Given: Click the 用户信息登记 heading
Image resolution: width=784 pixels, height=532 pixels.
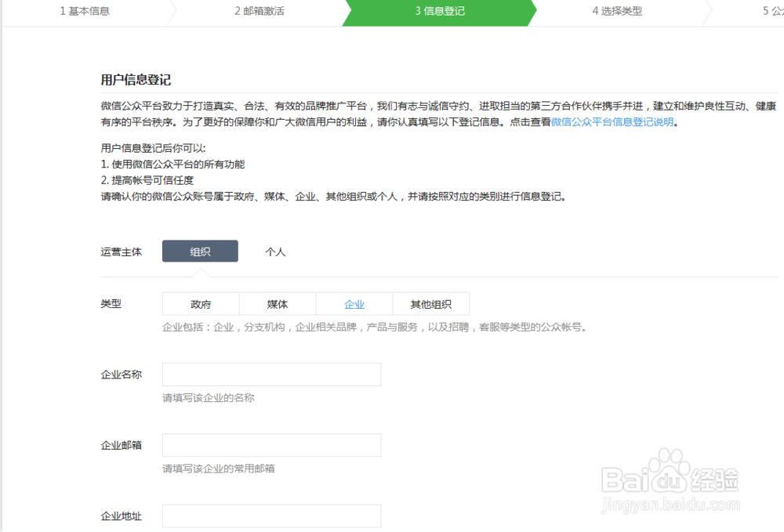Looking at the screenshot, I should (136, 80).
